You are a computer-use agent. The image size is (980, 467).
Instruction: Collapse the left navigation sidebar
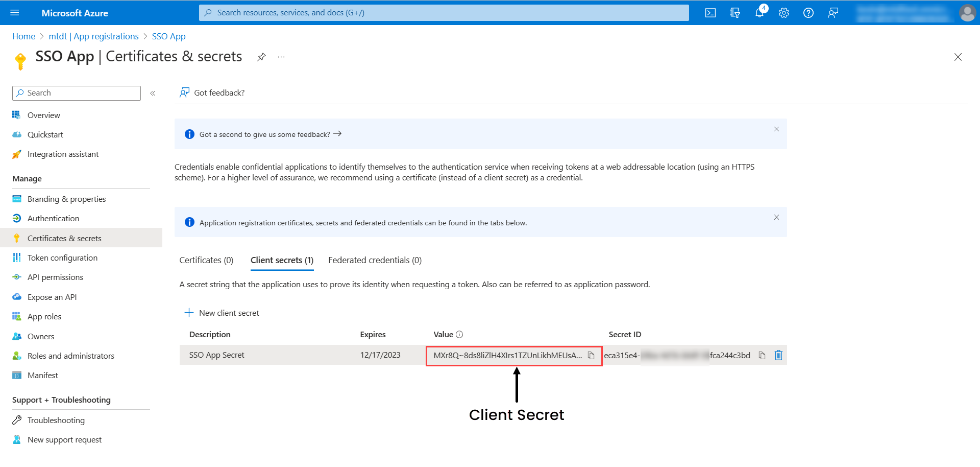pyautogui.click(x=153, y=93)
